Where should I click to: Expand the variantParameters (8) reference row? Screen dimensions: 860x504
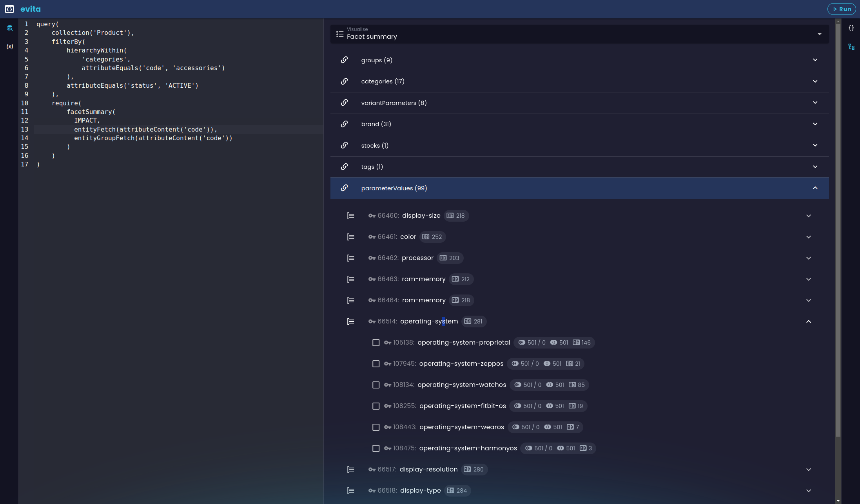point(815,103)
